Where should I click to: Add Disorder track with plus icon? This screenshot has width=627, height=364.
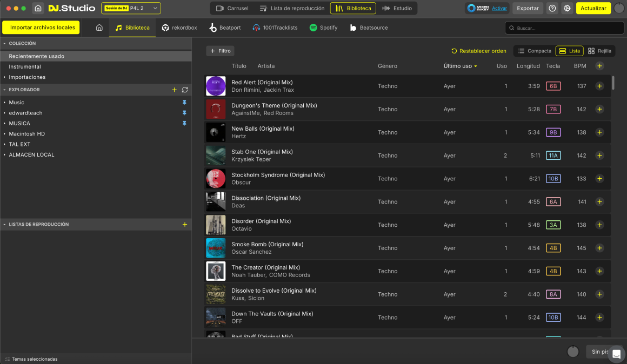tap(599, 225)
